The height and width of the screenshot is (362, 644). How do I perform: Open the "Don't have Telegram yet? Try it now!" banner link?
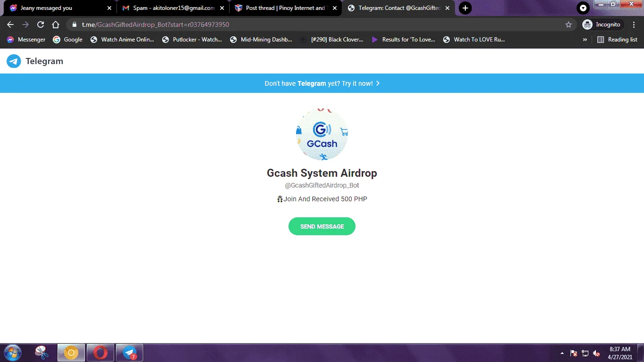pos(322,83)
